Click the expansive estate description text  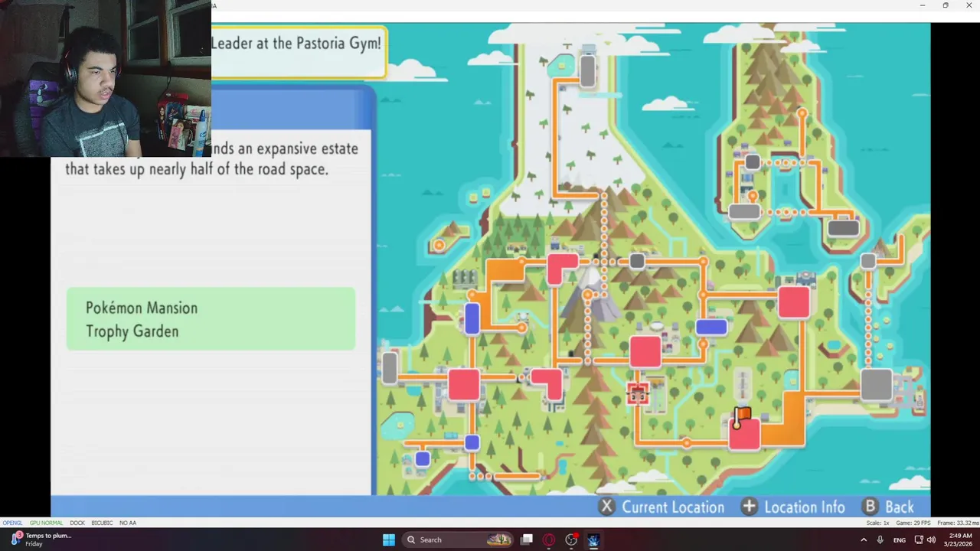pos(211,158)
